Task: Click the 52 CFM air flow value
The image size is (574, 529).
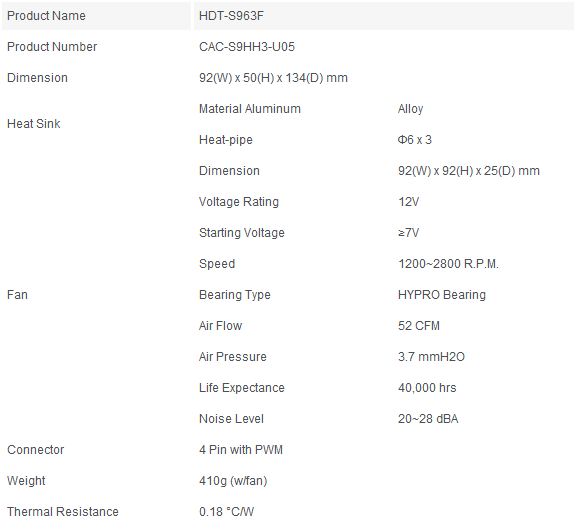Action: pos(419,326)
